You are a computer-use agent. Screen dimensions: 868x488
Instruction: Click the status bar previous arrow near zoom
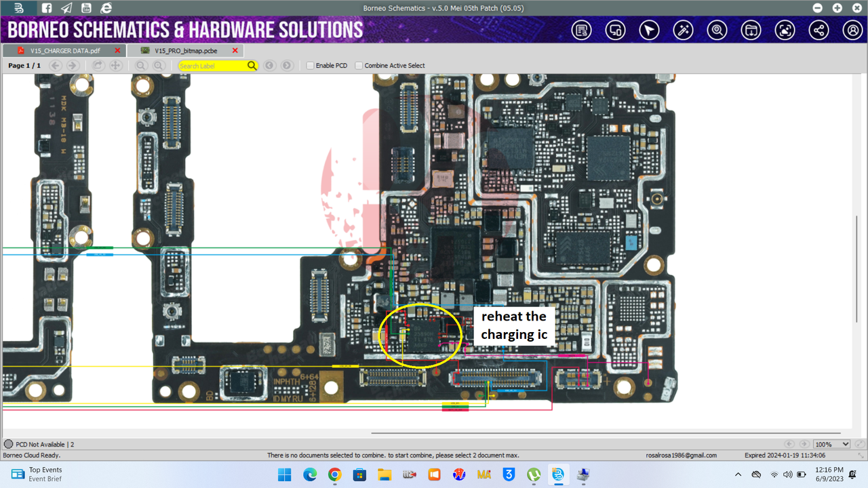(x=789, y=445)
